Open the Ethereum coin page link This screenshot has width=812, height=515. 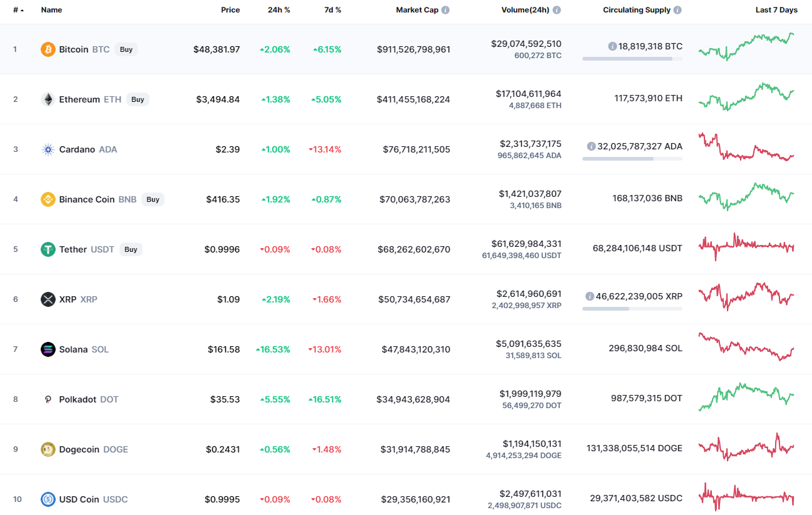coord(90,99)
